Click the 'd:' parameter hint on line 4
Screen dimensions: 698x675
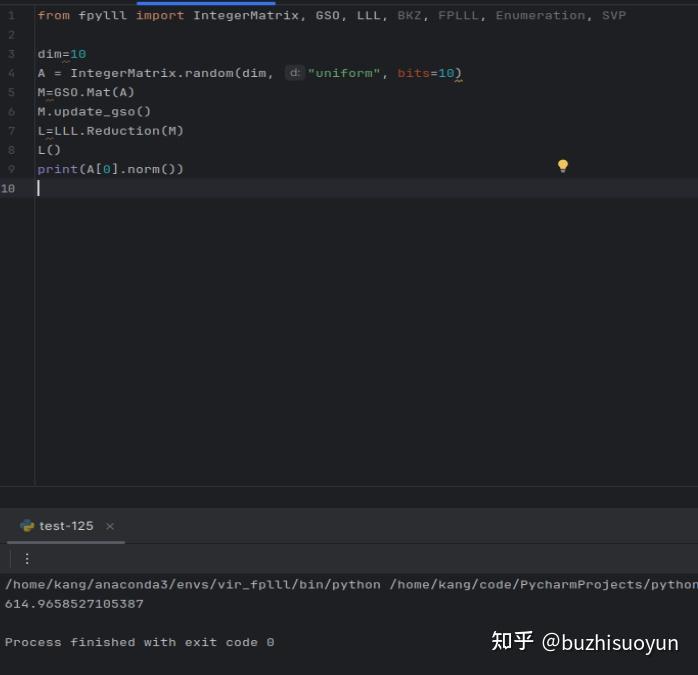294,72
